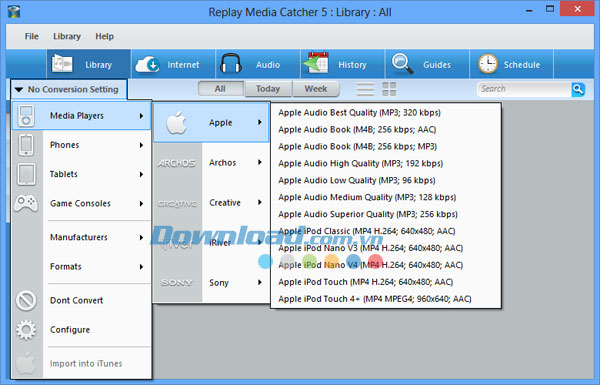
Task: Click the Guides magnifier icon
Action: point(402,63)
